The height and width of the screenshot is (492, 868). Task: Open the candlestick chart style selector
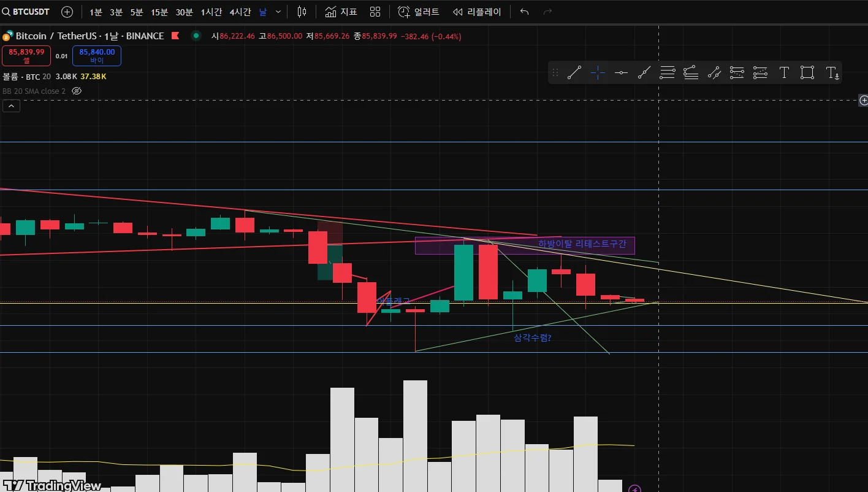pyautogui.click(x=302, y=12)
